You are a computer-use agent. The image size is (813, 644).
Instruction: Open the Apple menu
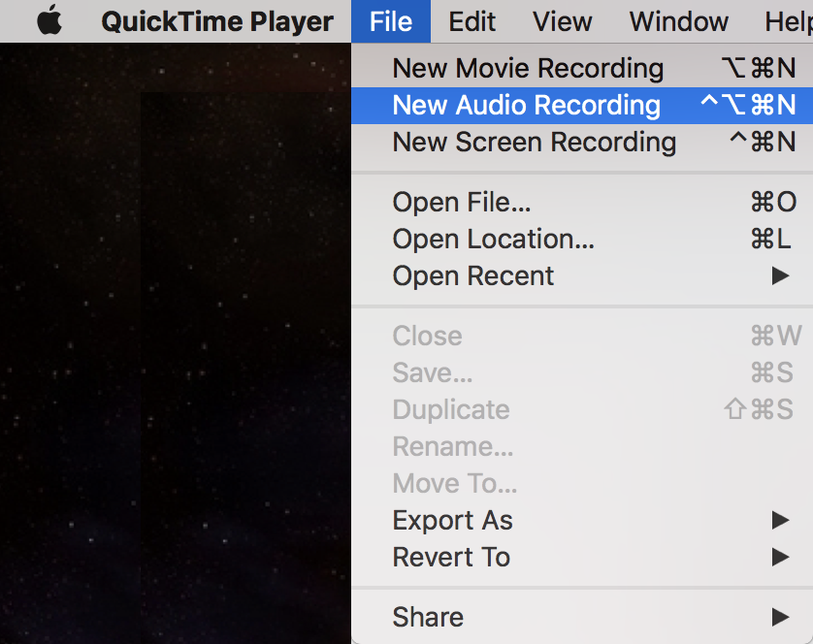click(49, 20)
